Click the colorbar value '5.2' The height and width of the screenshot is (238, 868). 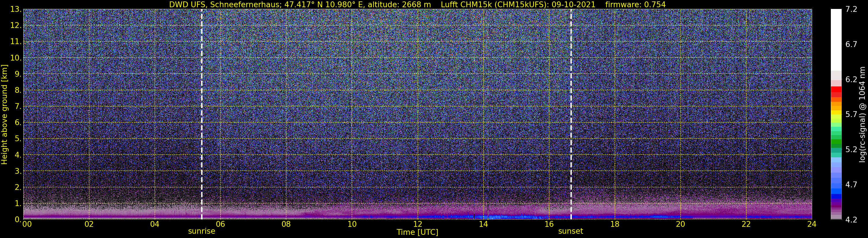[851, 150]
